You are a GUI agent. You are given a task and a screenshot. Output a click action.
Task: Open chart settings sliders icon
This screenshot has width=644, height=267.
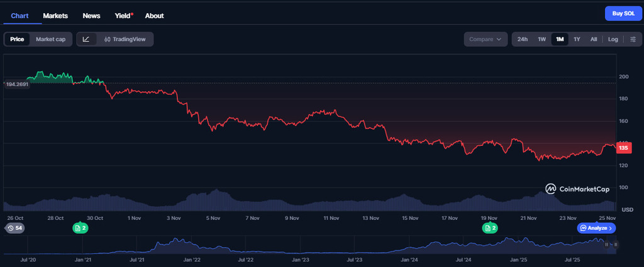pyautogui.click(x=633, y=39)
